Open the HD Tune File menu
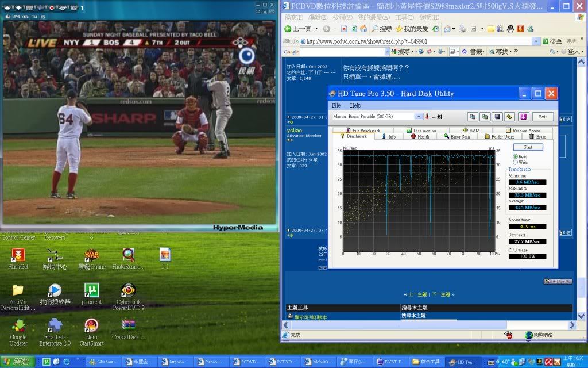This screenshot has width=588, height=368. 336,105
